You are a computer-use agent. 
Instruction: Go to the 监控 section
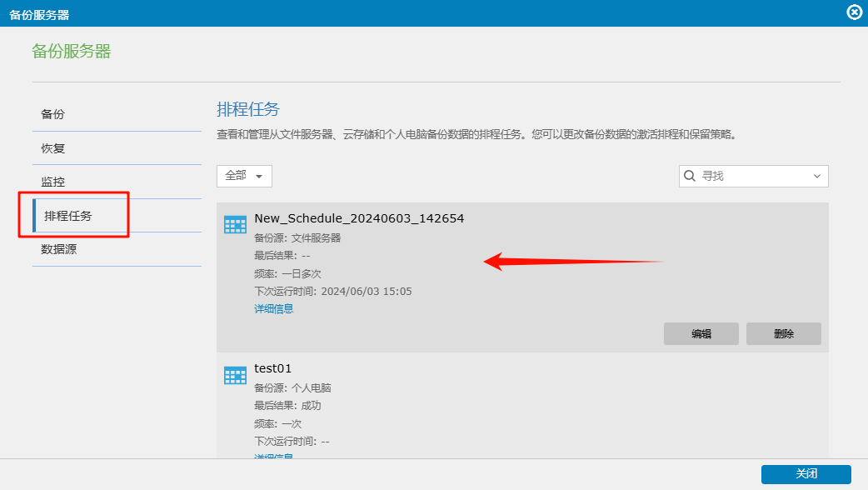(53, 182)
